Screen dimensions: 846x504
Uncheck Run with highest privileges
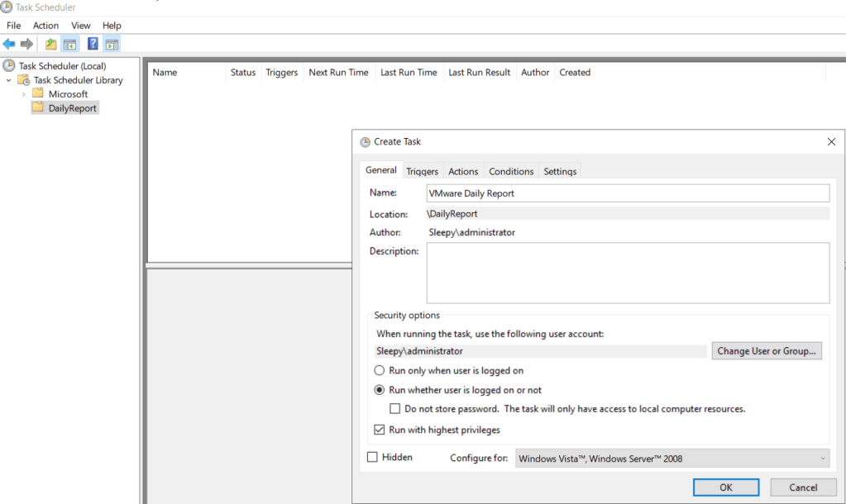[380, 430]
